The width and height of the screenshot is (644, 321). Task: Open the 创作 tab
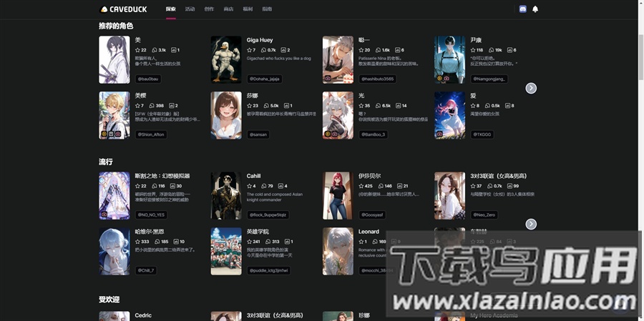point(209,9)
